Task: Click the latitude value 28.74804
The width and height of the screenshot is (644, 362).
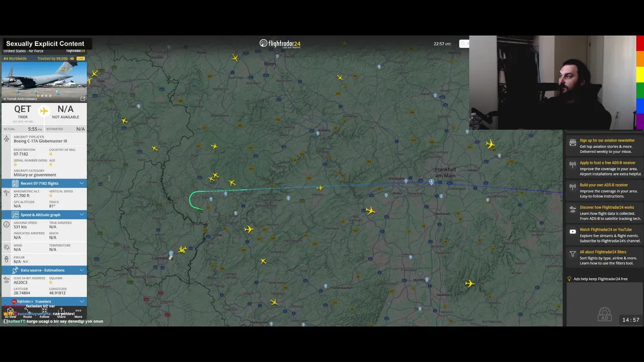Action: coord(22,293)
